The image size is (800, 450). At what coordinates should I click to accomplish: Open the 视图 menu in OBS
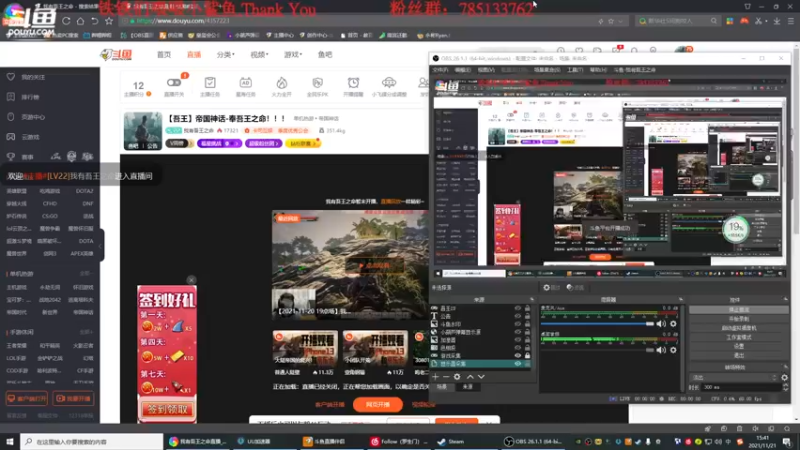[x=486, y=70]
